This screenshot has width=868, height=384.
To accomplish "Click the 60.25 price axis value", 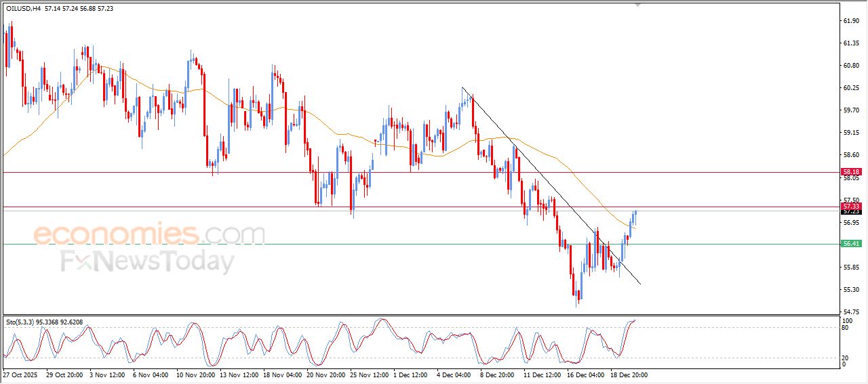I will click(x=851, y=88).
